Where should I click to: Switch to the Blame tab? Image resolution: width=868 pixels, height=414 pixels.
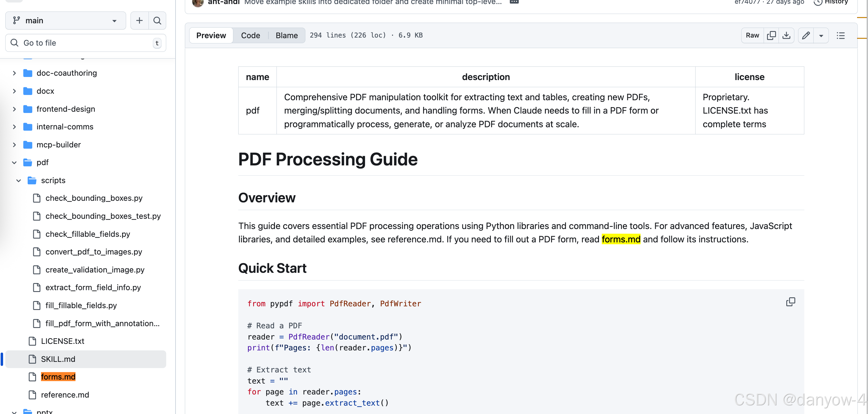[286, 35]
